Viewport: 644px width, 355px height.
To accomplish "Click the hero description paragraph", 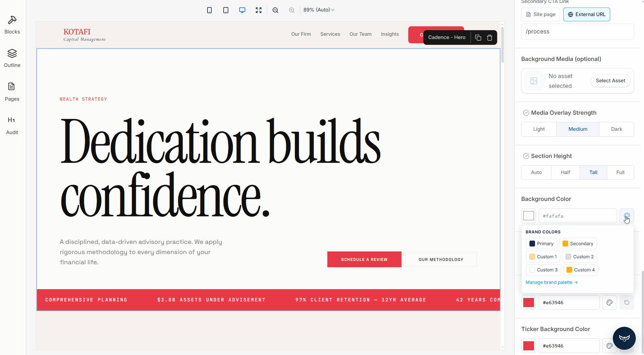I will [141, 252].
